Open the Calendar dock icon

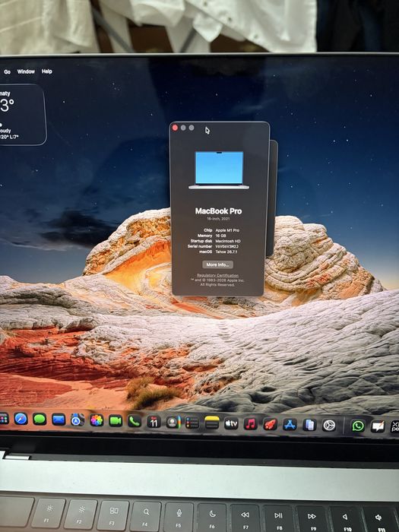154,422
